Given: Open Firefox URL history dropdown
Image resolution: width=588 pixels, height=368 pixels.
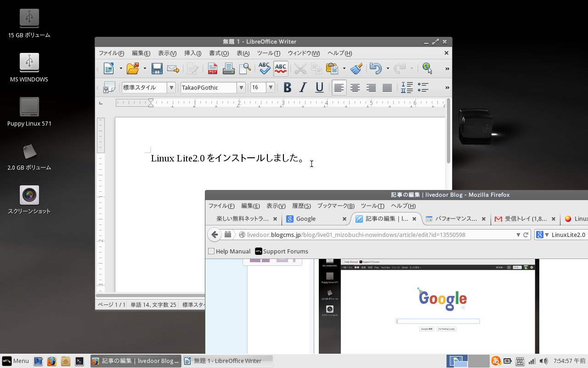Looking at the screenshot, I should point(519,235).
